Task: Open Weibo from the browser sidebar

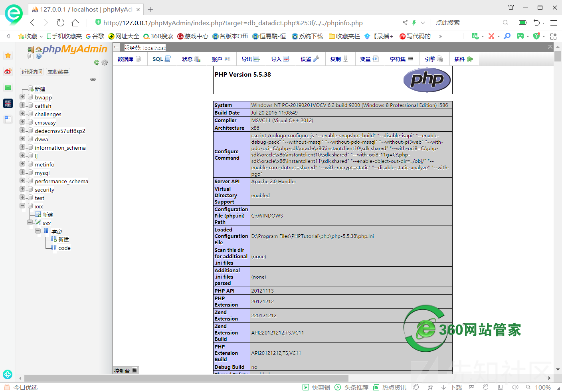Action: click(x=8, y=72)
